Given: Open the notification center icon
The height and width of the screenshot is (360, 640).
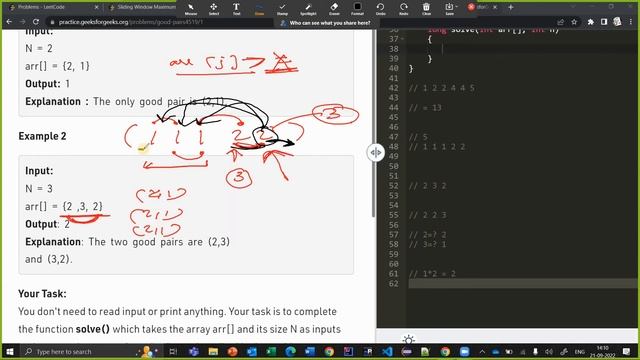Looking at the screenshot, I should [x=627, y=351].
